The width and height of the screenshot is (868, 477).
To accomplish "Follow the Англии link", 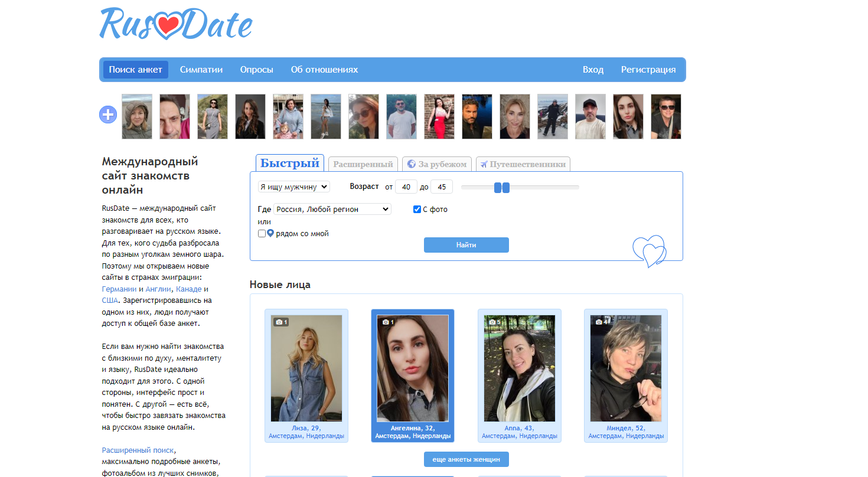I will coord(158,289).
